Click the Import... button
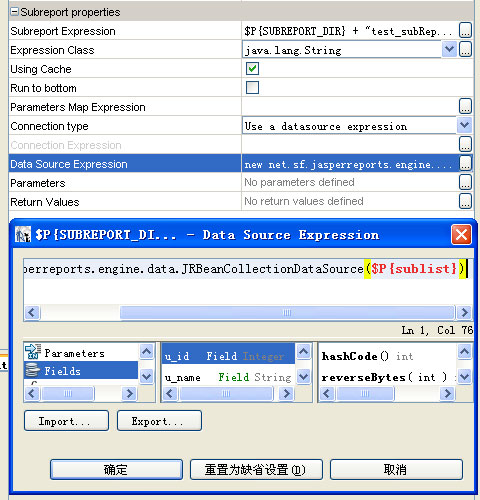The image size is (480, 500). click(66, 421)
